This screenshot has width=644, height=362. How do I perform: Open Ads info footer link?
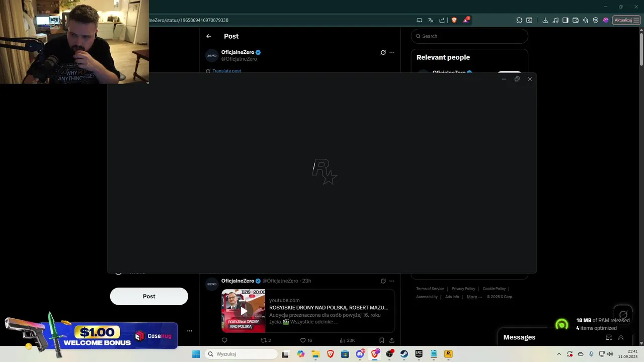[452, 297]
